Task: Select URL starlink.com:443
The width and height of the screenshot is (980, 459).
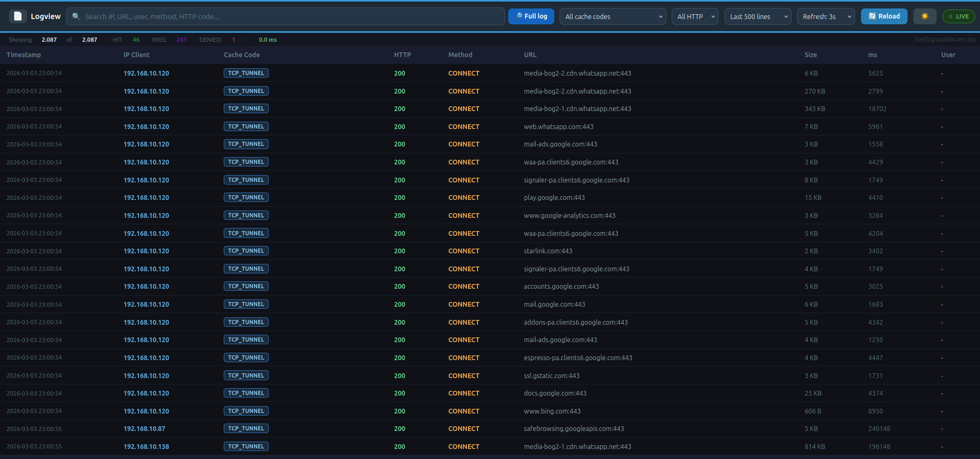Action: (548, 251)
